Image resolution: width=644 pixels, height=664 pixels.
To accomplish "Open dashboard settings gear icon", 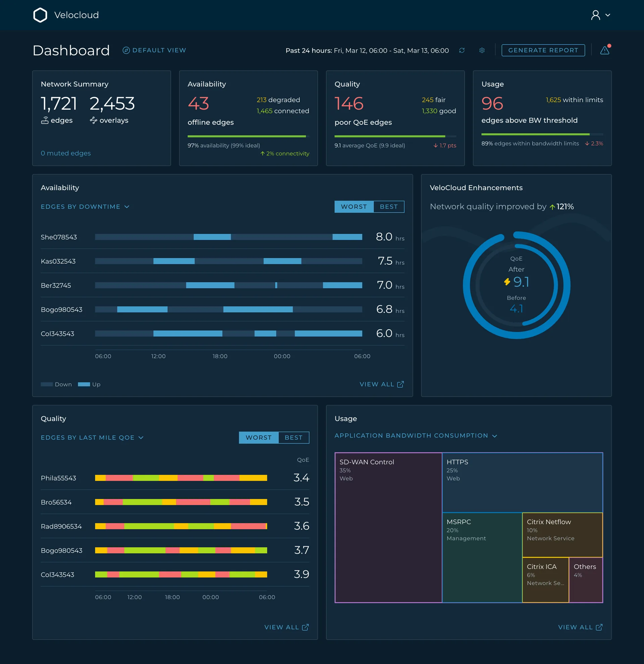I will click(482, 50).
